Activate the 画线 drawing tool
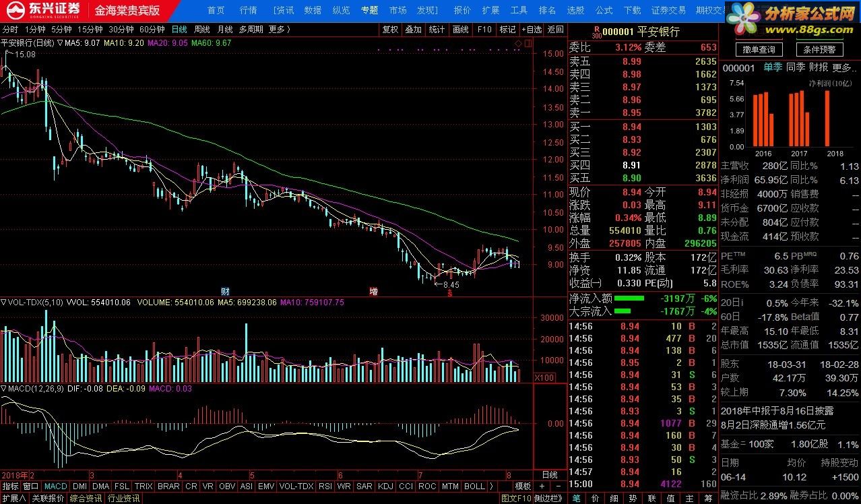Screen dimensions: 861x504 (460, 30)
